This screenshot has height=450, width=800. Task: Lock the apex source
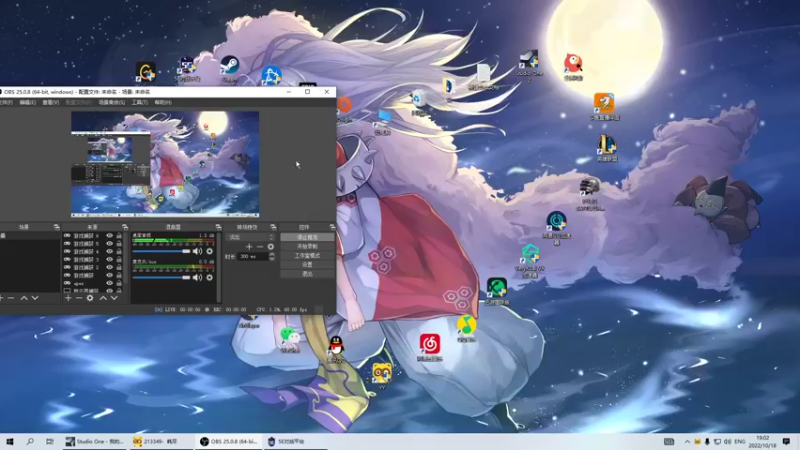click(x=119, y=283)
